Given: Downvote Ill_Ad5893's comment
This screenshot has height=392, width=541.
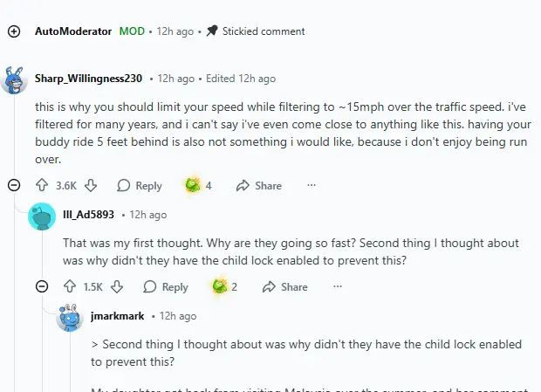Looking at the screenshot, I should 117,286.
